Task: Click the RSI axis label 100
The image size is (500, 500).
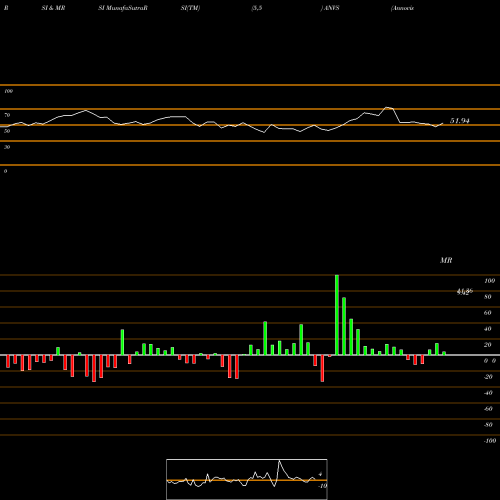Action: click(8, 91)
